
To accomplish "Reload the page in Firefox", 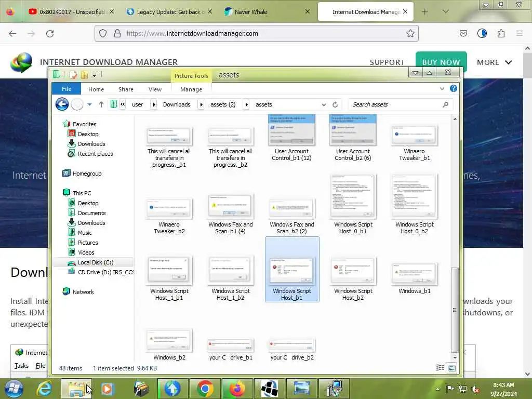I will pos(50,33).
